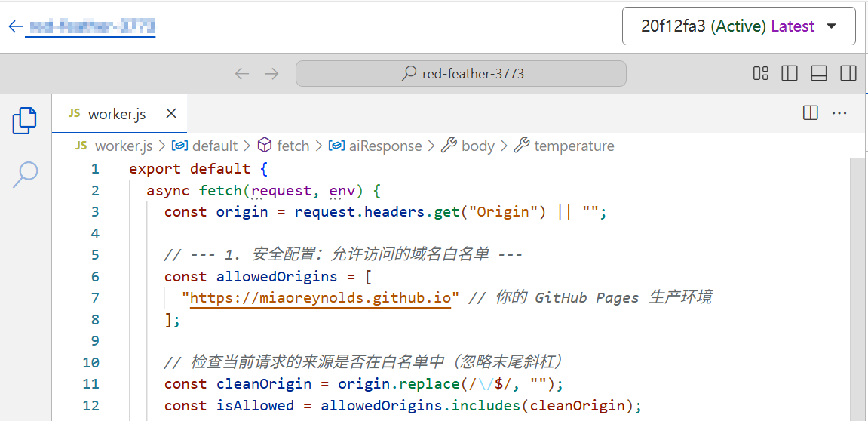Click the editor navigate back arrow
The image size is (868, 421).
point(242,74)
